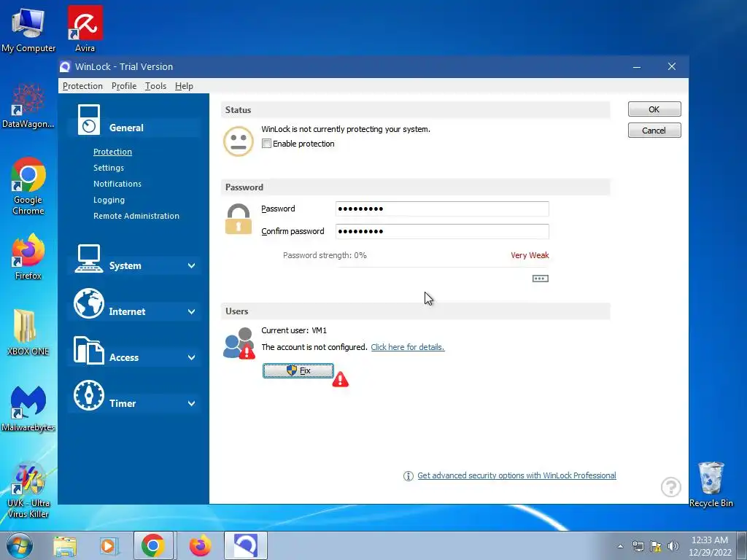Click the Cancel button
The width and height of the screenshot is (747, 560).
point(654,130)
